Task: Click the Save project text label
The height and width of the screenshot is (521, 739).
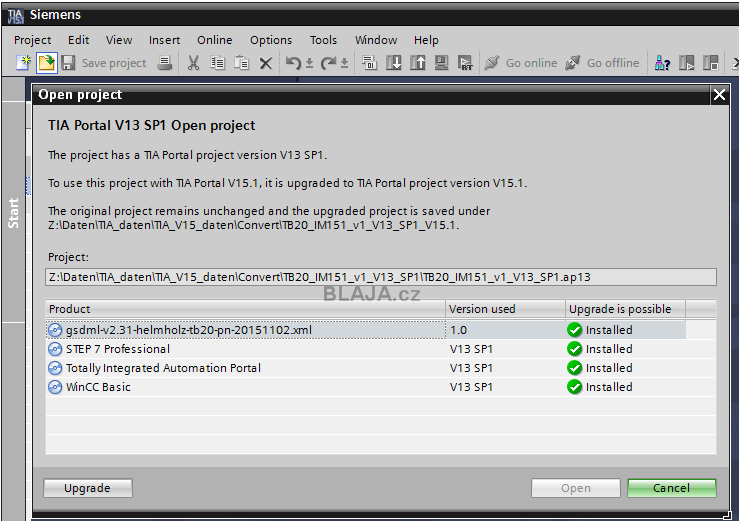Action: [x=114, y=63]
